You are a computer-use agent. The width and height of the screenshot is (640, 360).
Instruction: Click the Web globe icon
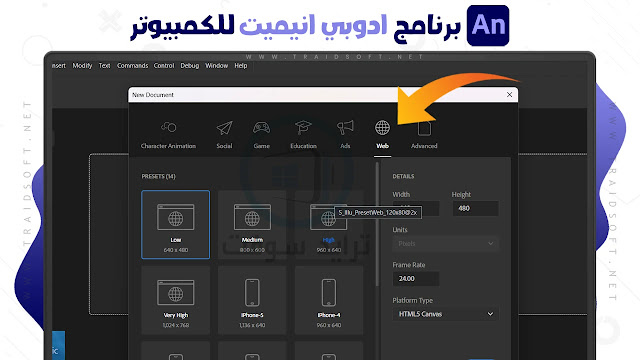click(382, 128)
